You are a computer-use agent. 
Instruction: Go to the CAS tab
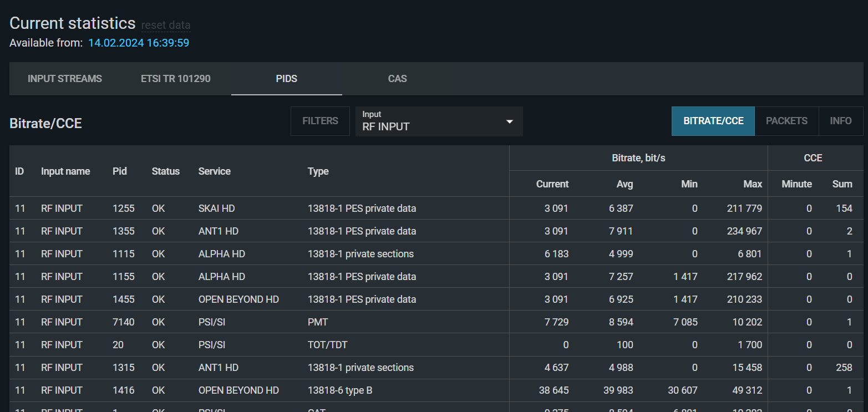tap(397, 79)
